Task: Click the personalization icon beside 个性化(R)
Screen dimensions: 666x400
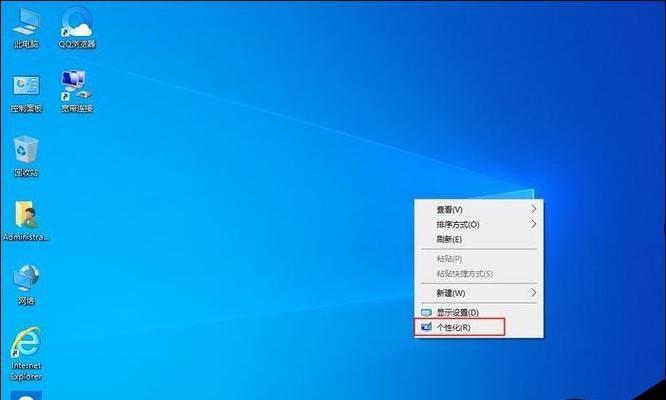Action: coord(426,327)
